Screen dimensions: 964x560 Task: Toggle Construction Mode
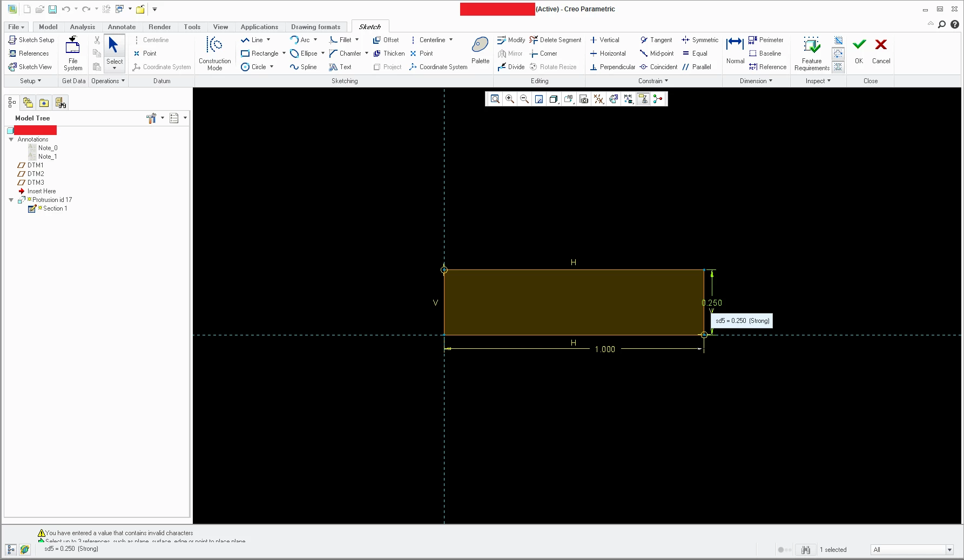pyautogui.click(x=214, y=53)
